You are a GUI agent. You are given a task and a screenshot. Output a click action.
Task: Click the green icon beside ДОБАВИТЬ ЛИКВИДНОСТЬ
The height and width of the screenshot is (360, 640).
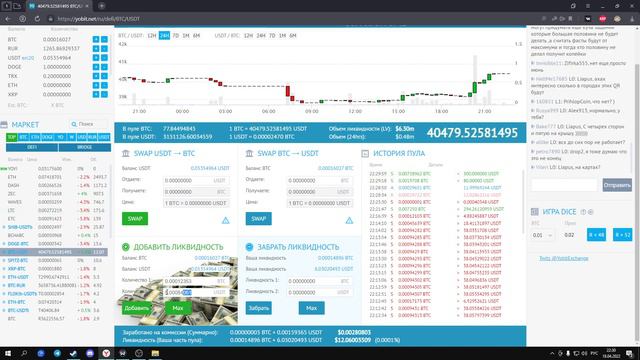[126, 247]
